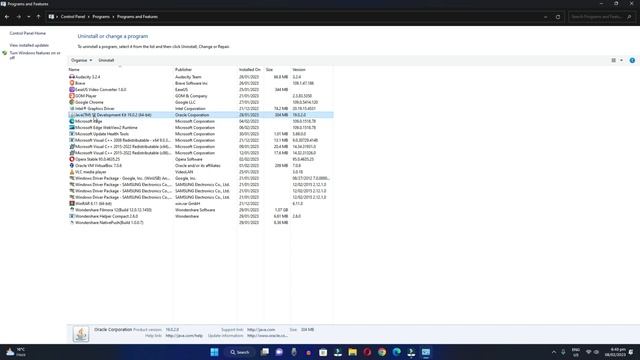
Task: Select the Brave browser entry icon
Action: coord(72,83)
